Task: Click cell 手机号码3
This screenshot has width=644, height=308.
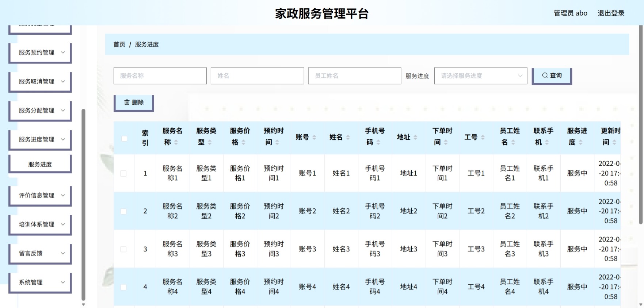Action: pos(375,249)
